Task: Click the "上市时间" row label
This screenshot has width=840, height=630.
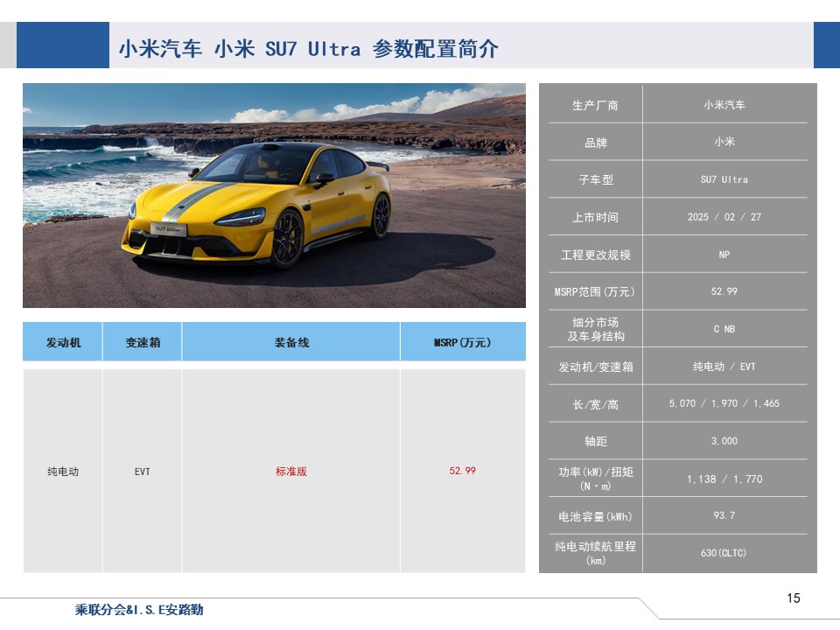Action: pos(595,217)
